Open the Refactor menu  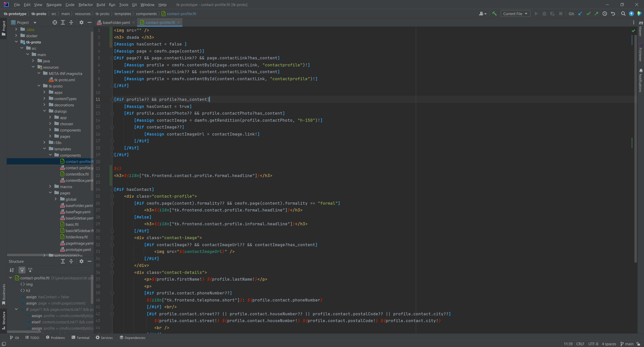click(86, 5)
